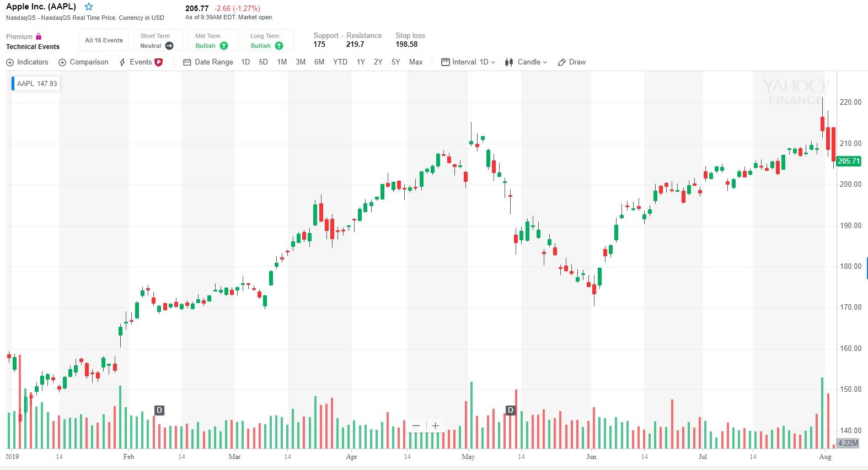Select the 1M date range
This screenshot has width=868, height=470.
pyautogui.click(x=282, y=62)
